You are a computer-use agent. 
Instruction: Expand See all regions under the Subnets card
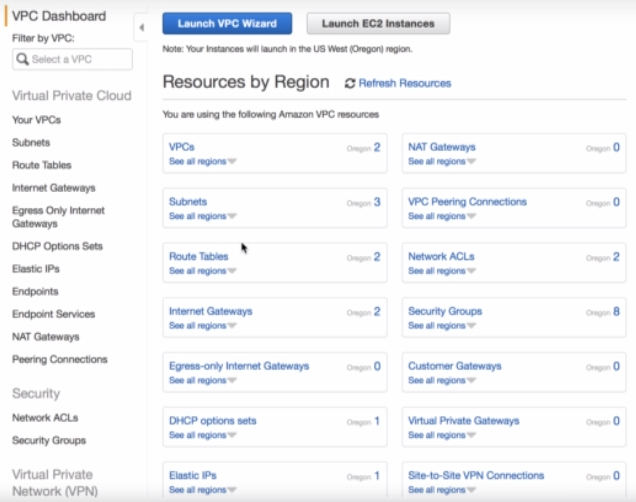click(202, 216)
